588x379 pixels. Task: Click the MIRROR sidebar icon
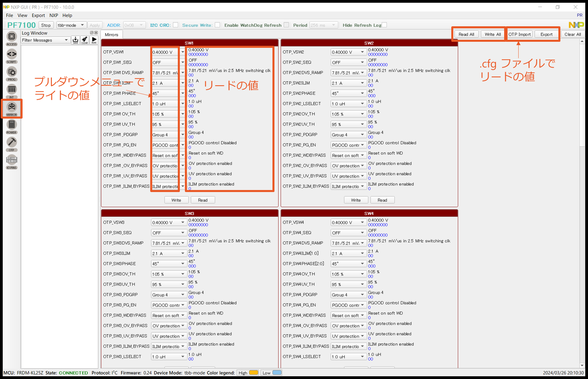click(x=11, y=107)
